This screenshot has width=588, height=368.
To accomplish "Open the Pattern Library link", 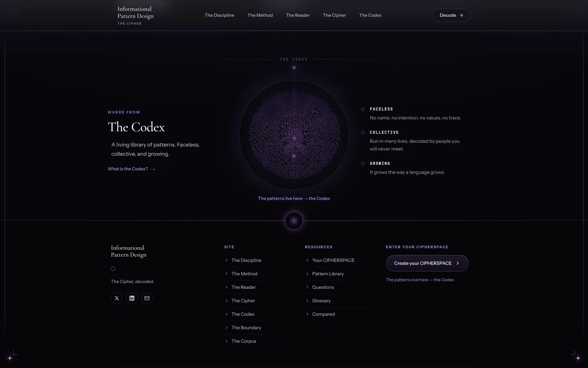I will coord(328,274).
